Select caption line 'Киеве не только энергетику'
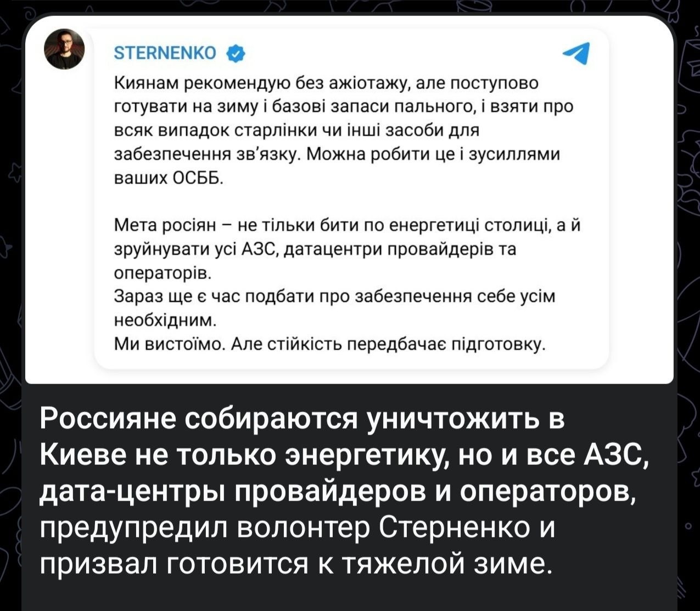Viewport: 700px width, 611px height. click(x=344, y=456)
